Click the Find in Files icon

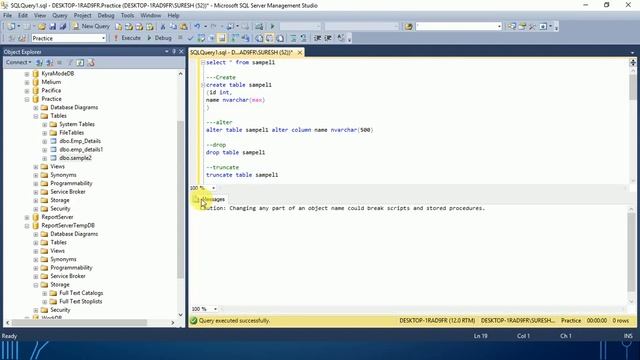[409, 27]
